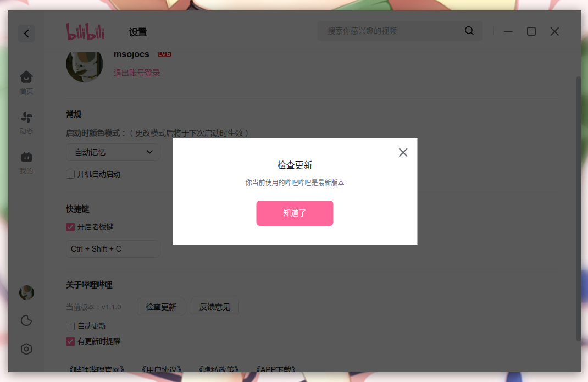The image size is (588, 382).
Task: Click the 反馈意见 button
Action: coord(215,307)
